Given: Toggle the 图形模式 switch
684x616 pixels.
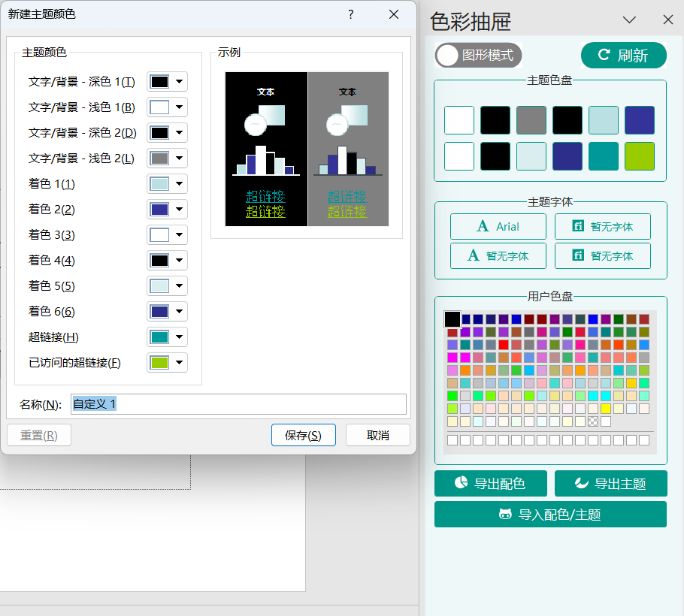Looking at the screenshot, I should point(478,56).
